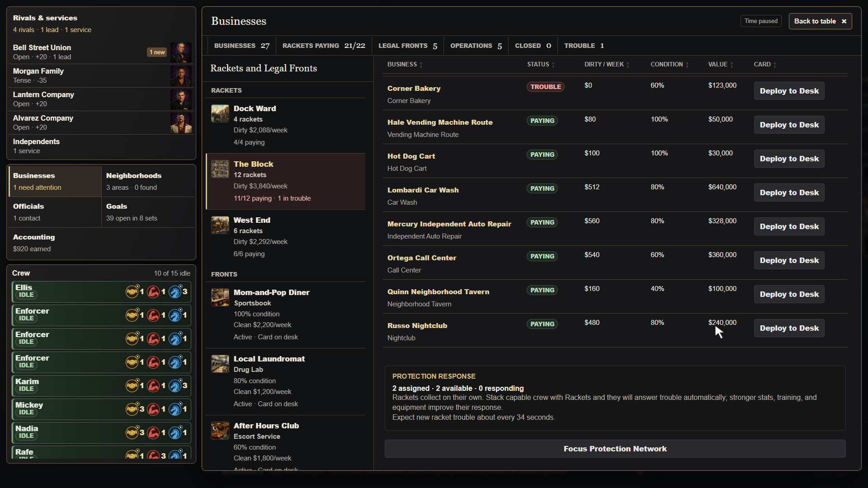868x488 pixels.
Task: Sort by Condition column arrow
Action: click(687, 65)
